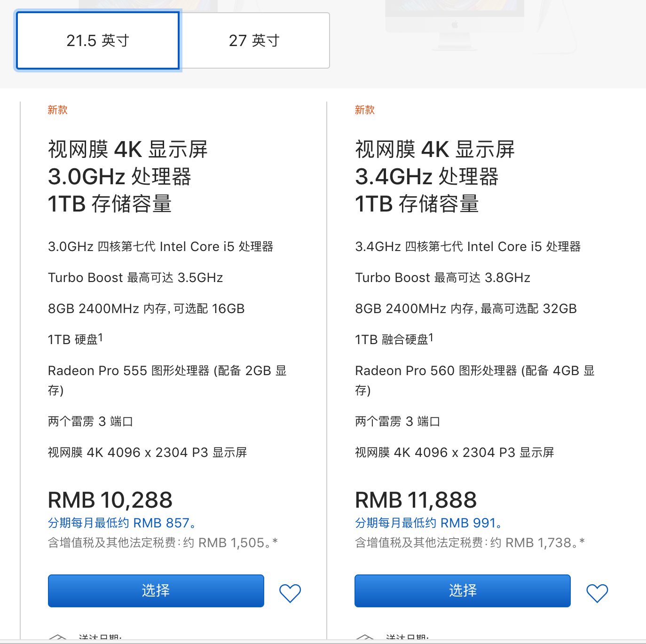Click the 3.0GHz 处理器 model heading

click(x=119, y=177)
